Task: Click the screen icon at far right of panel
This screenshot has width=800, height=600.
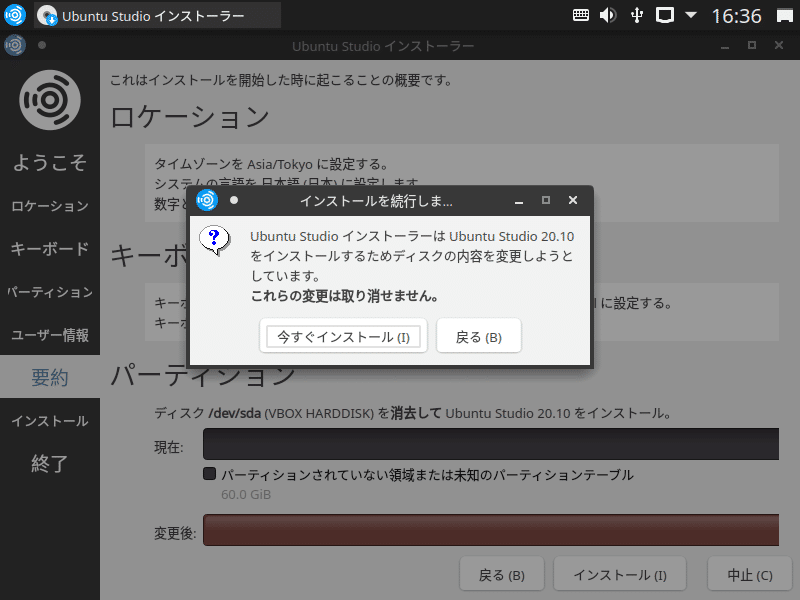Action: (x=783, y=15)
